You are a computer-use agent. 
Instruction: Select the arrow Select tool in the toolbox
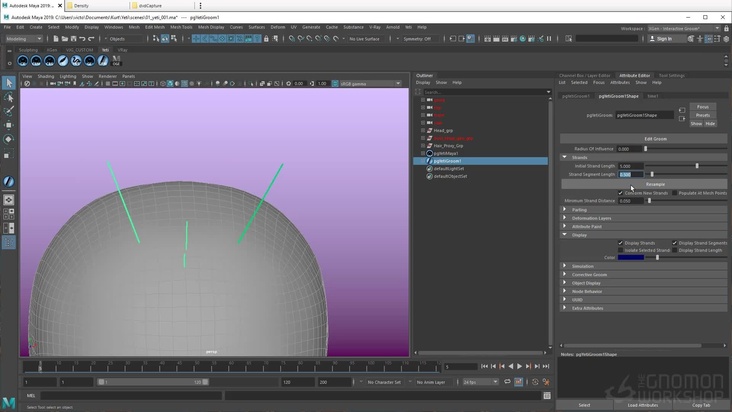pyautogui.click(x=9, y=83)
